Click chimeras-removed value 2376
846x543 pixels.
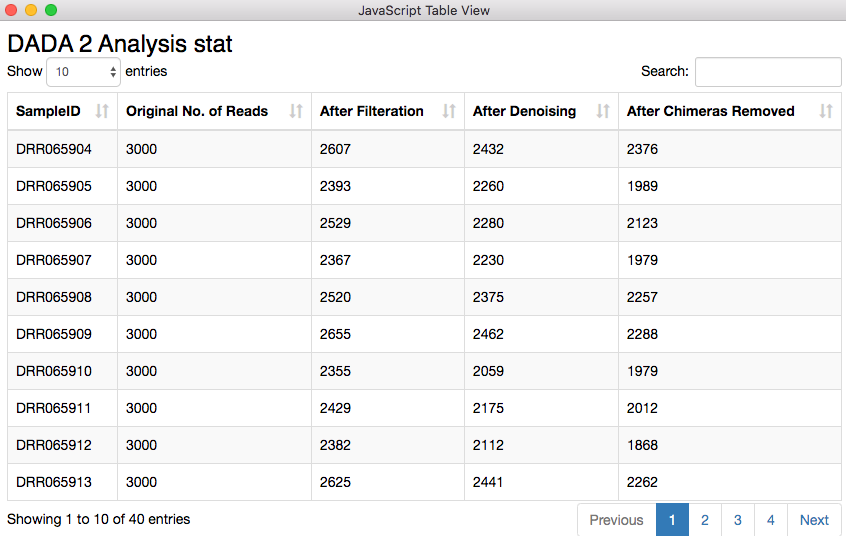(642, 149)
